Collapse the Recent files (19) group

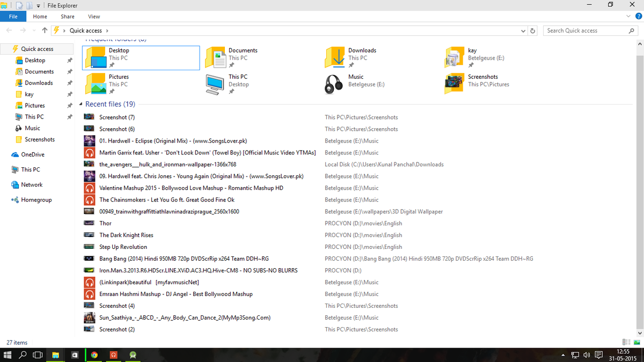(80, 104)
